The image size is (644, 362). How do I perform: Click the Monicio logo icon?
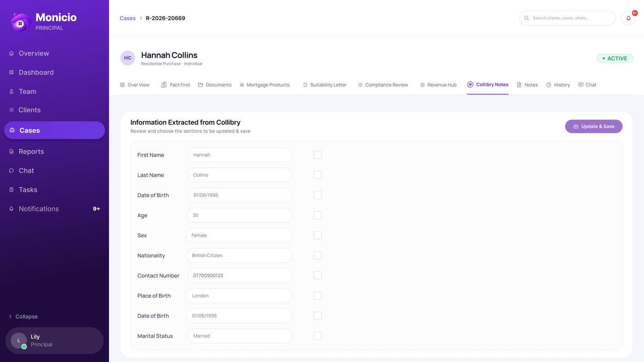[20, 23]
